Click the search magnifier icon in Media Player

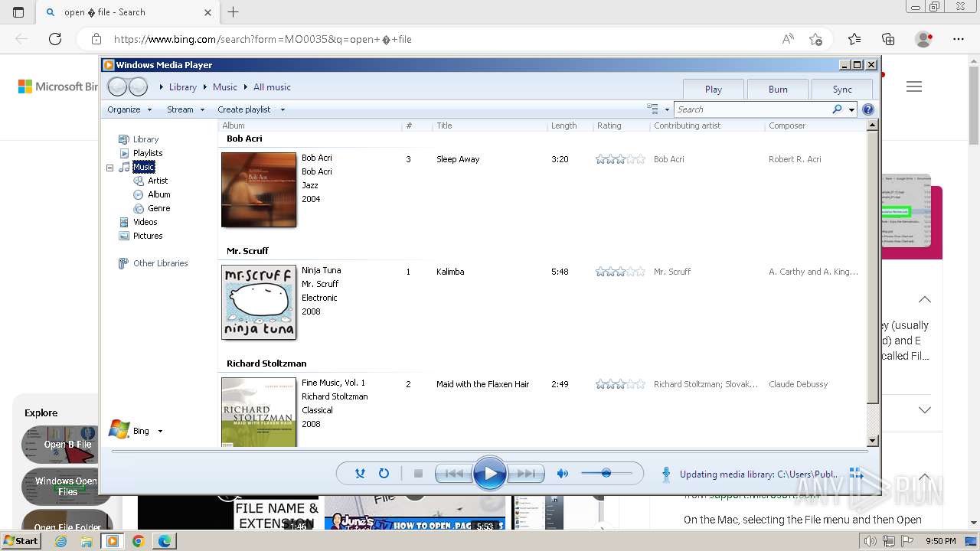pyautogui.click(x=838, y=109)
